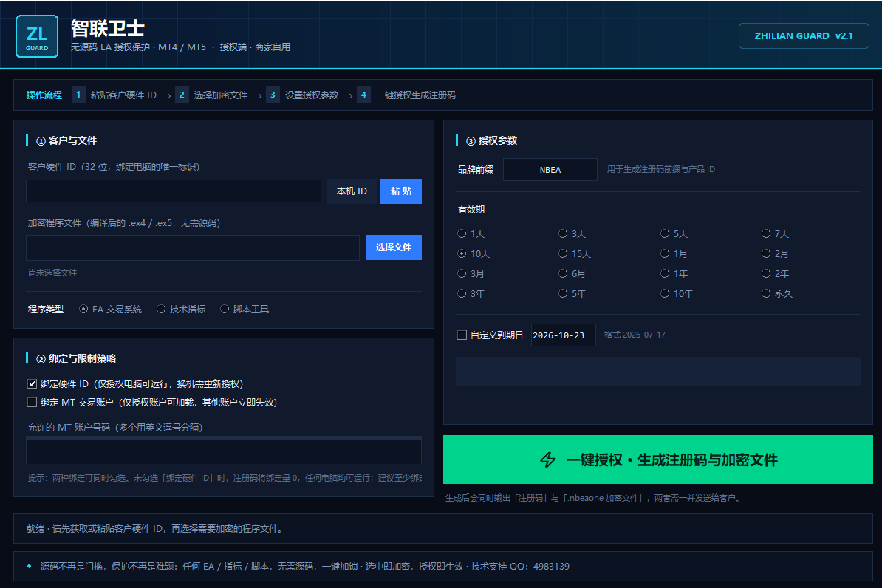Viewport: 882px width, 588px height.
Task: Click the 本机 ID button
Action: coord(352,191)
